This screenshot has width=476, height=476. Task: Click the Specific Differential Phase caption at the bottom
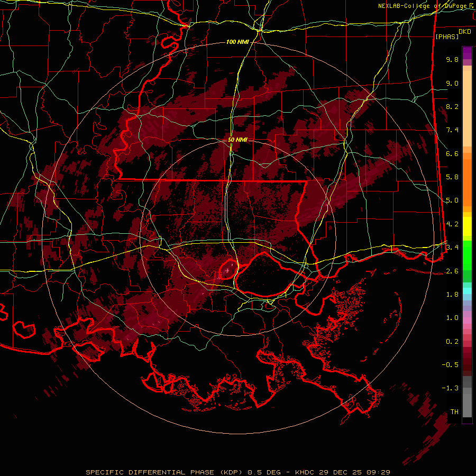(x=237, y=472)
